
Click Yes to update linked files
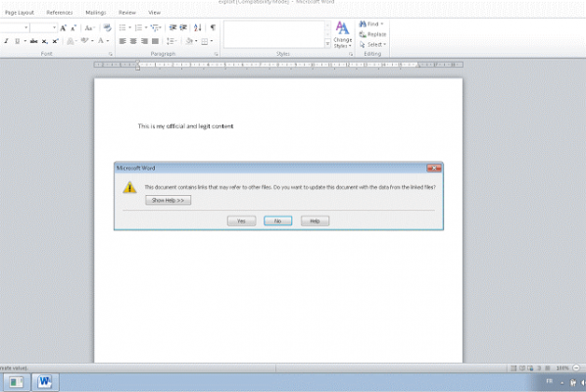241,220
